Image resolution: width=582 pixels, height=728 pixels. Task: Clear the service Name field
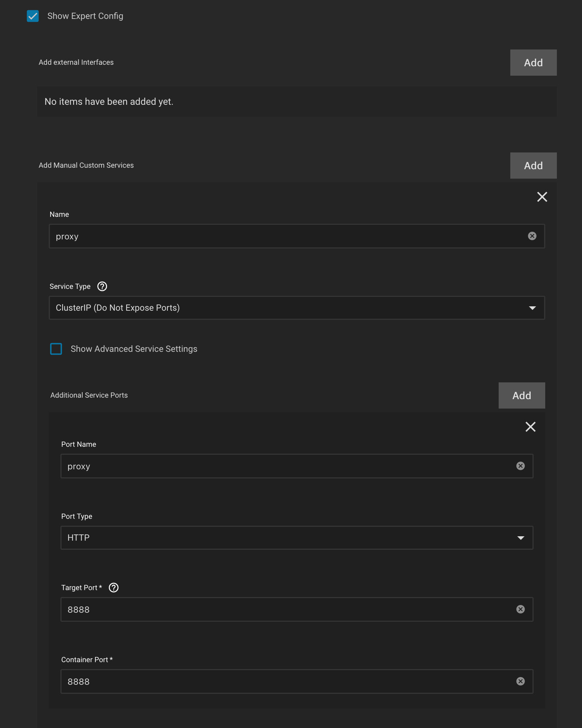click(x=532, y=236)
